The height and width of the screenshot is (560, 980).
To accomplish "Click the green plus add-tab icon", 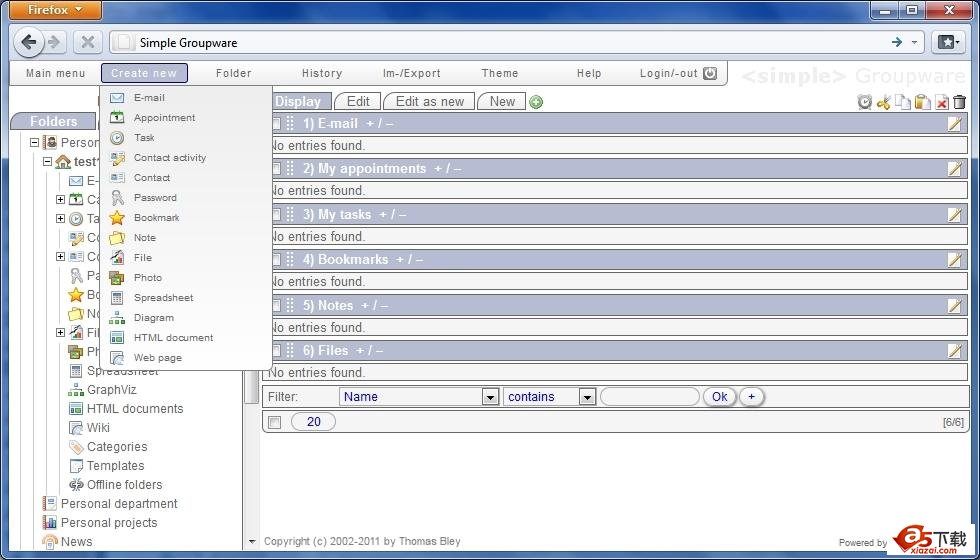I will (x=536, y=102).
